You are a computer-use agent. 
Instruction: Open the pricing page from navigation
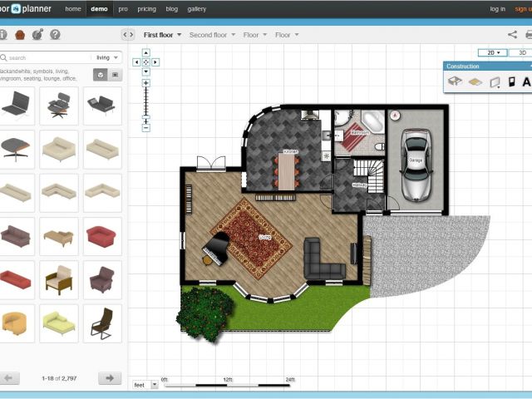coord(146,8)
